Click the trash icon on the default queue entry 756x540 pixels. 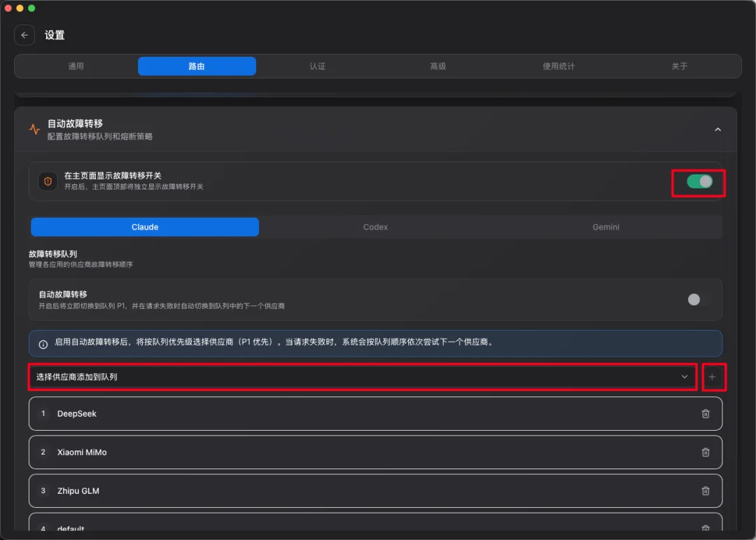click(x=706, y=527)
